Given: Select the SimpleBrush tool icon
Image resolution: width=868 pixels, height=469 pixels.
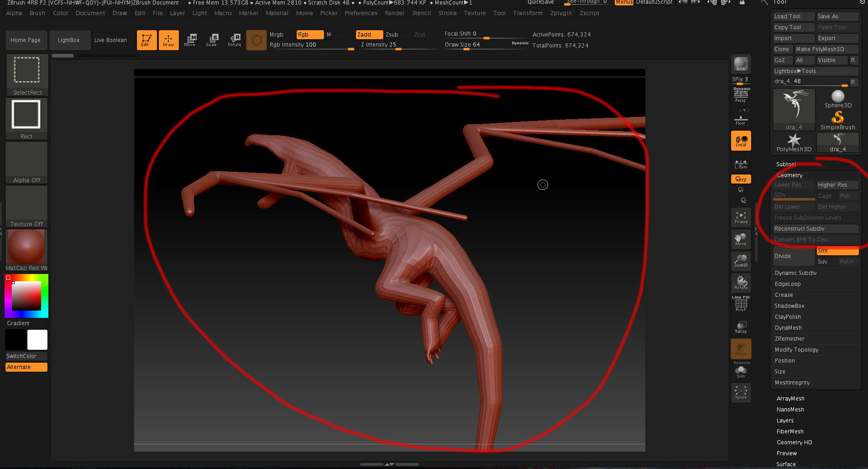Looking at the screenshot, I should tap(838, 121).
